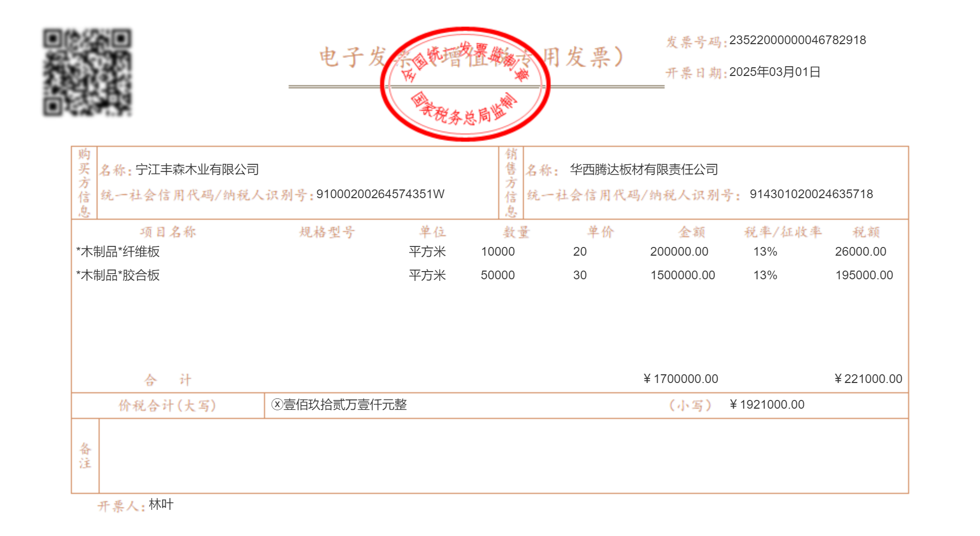Click the 价税合计(大写) label
The height and width of the screenshot is (536, 980).
coord(167,406)
